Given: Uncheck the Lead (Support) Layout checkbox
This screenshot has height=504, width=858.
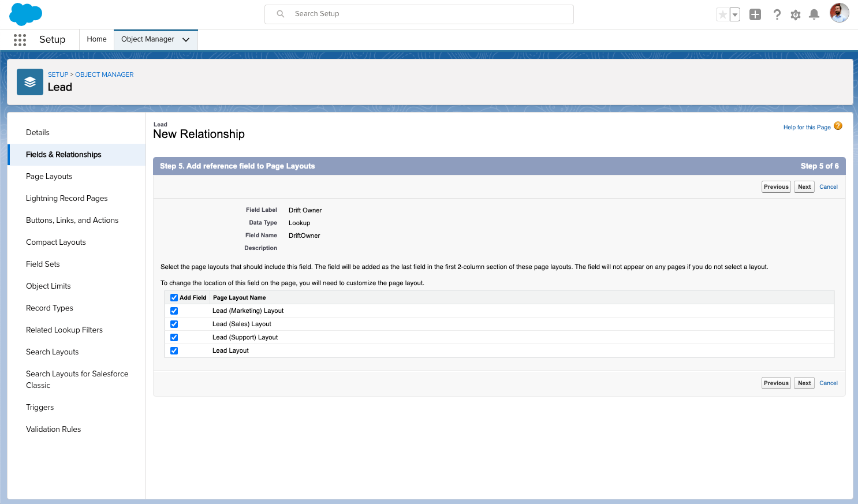Looking at the screenshot, I should pyautogui.click(x=174, y=338).
